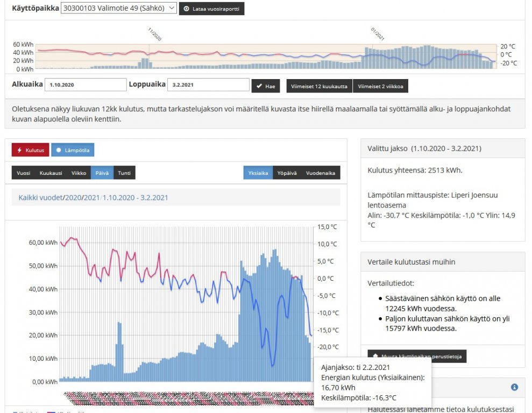The height and width of the screenshot is (413, 532).
Task: Click the download icon on Lataa vuosiraportti
Action: pos(187,9)
